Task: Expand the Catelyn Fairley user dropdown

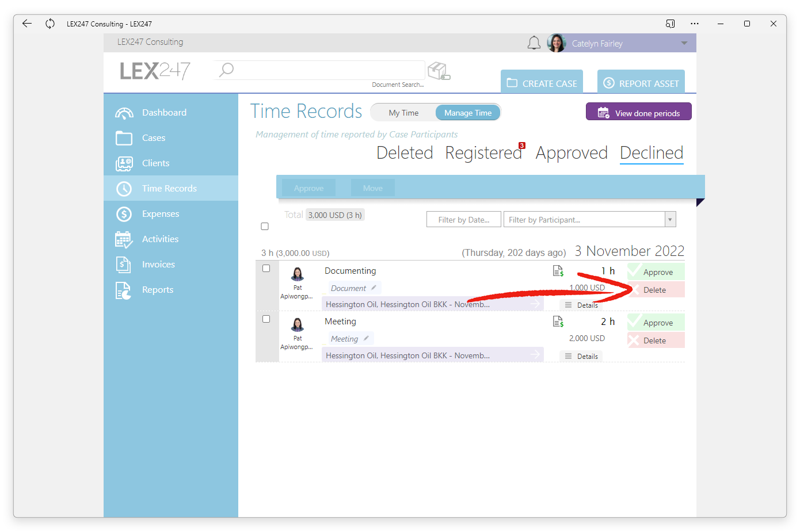Action: [684, 43]
